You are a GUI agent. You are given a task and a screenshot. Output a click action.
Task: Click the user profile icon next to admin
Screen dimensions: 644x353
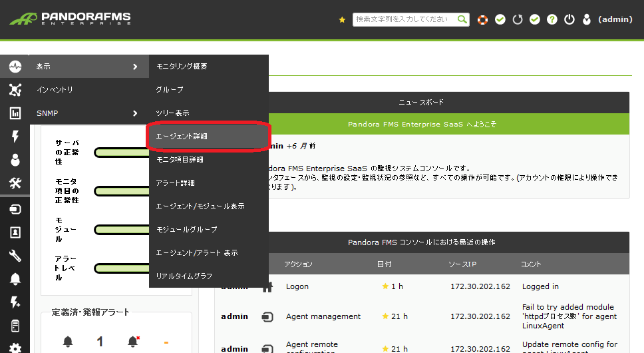[587, 19]
